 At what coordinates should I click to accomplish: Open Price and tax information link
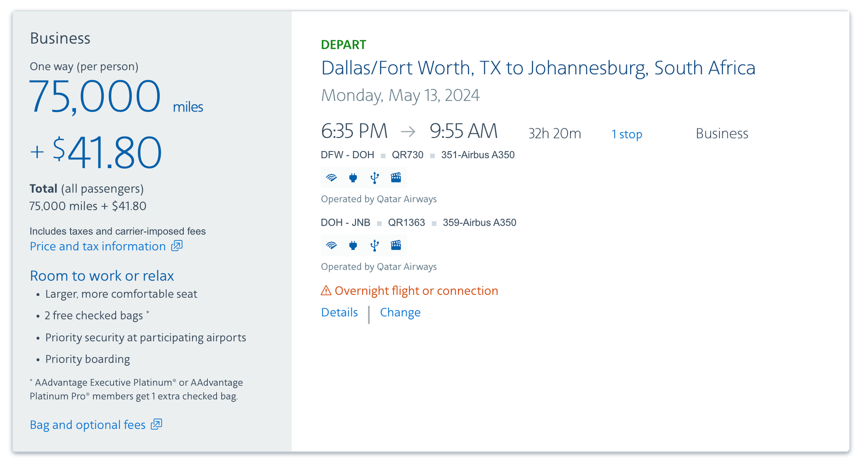(97, 246)
